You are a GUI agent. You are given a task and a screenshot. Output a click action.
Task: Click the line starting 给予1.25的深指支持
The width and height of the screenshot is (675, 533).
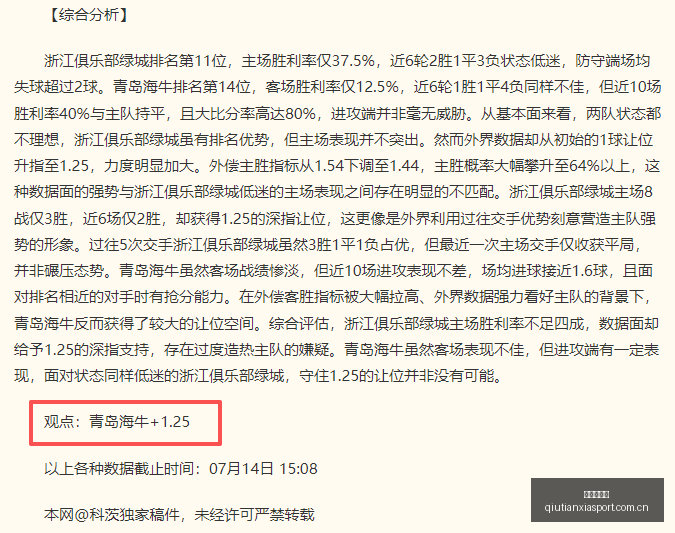(337, 350)
